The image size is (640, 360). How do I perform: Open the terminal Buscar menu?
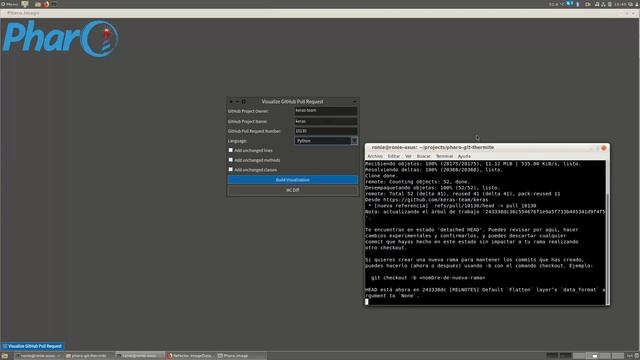click(x=423, y=156)
